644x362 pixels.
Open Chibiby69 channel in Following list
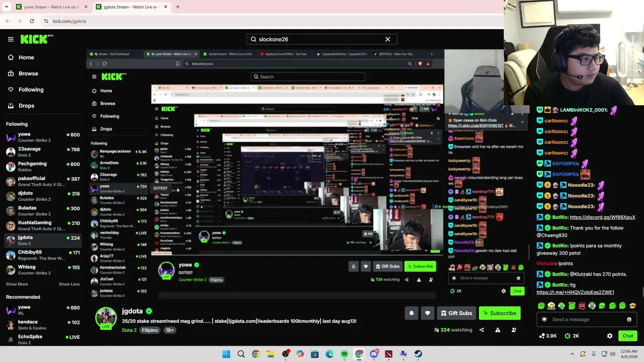pyautogui.click(x=43, y=255)
